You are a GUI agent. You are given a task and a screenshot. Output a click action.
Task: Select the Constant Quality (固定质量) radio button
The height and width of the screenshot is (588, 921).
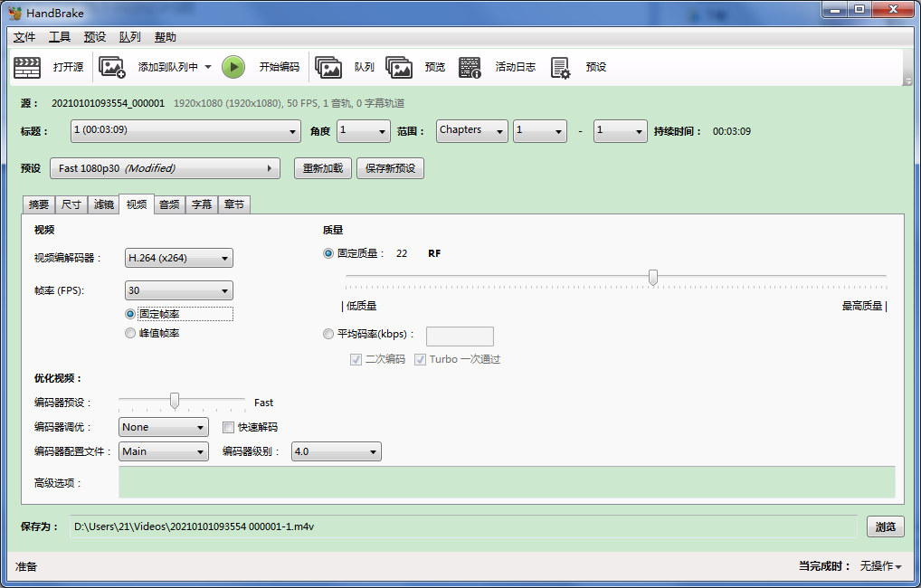tap(328, 253)
